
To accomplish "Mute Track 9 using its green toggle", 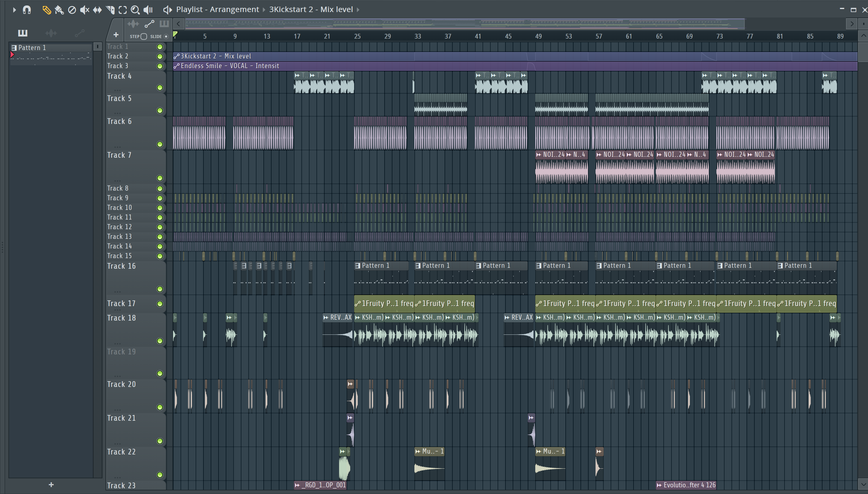I will (160, 198).
